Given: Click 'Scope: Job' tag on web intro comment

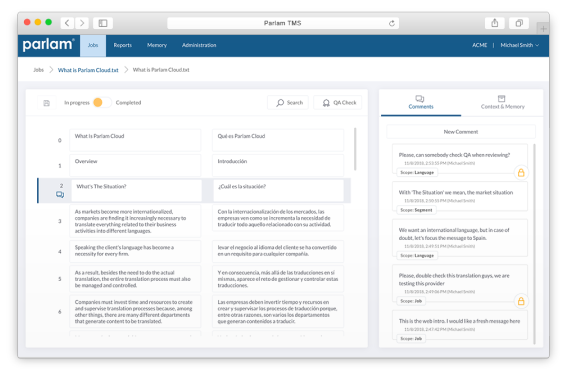Looking at the screenshot, I should pyautogui.click(x=411, y=338).
